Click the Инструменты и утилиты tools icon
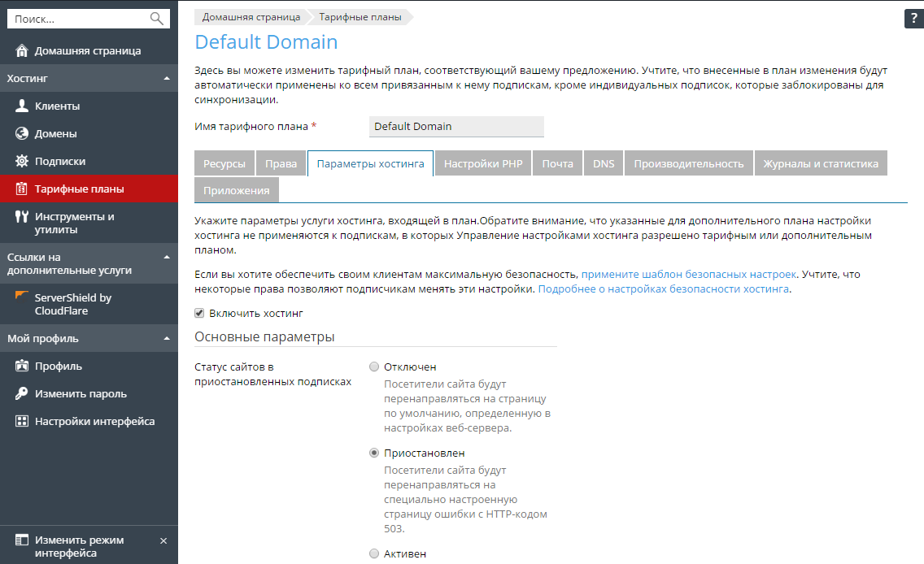This screenshot has width=924, height=564. point(22,217)
